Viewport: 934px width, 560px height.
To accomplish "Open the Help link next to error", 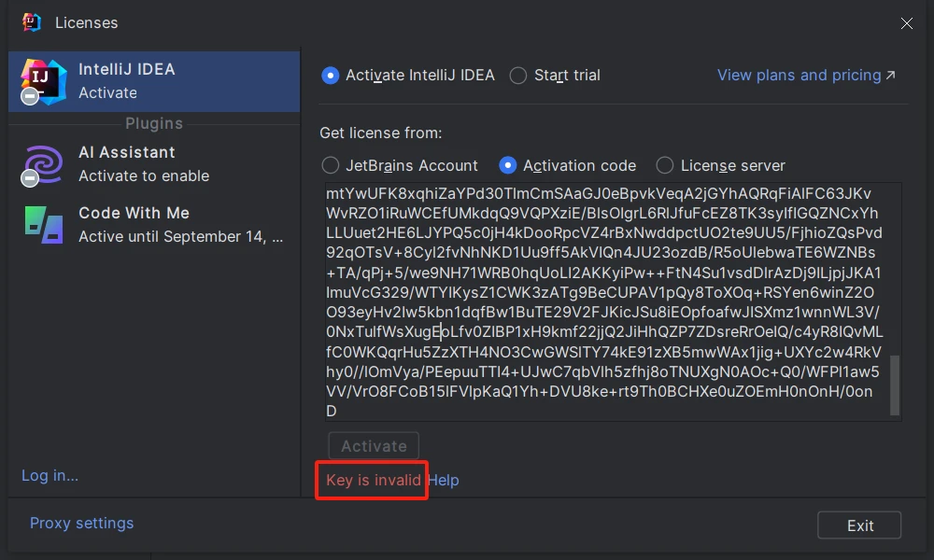I will point(444,481).
